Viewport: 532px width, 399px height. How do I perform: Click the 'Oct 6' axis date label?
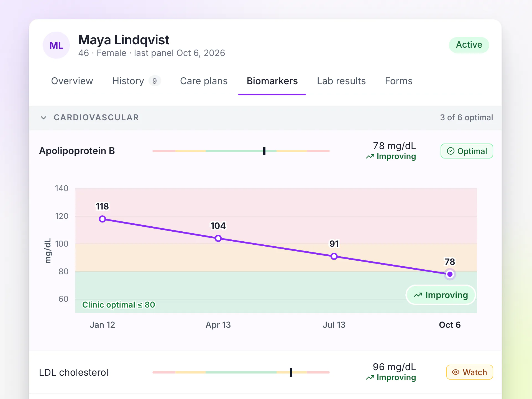tap(450, 325)
